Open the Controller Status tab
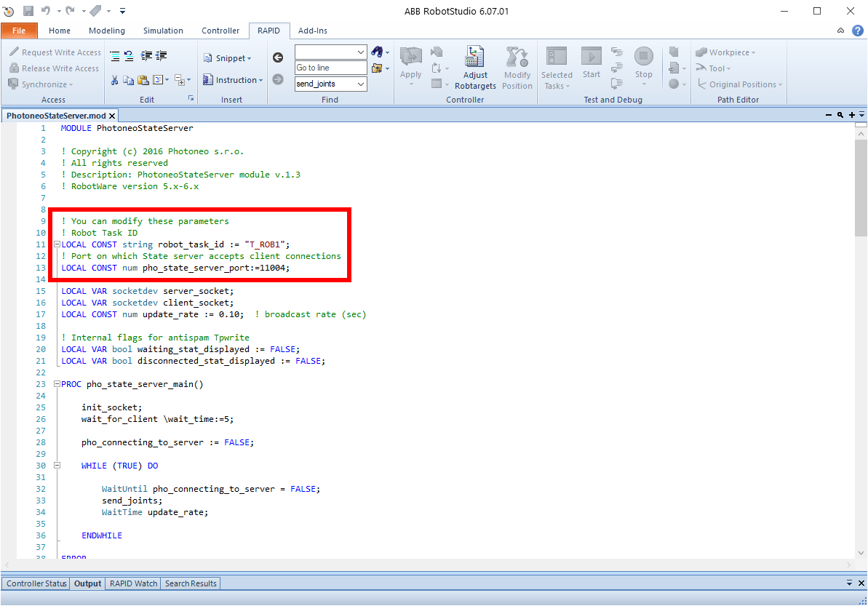The image size is (868, 606). (36, 583)
